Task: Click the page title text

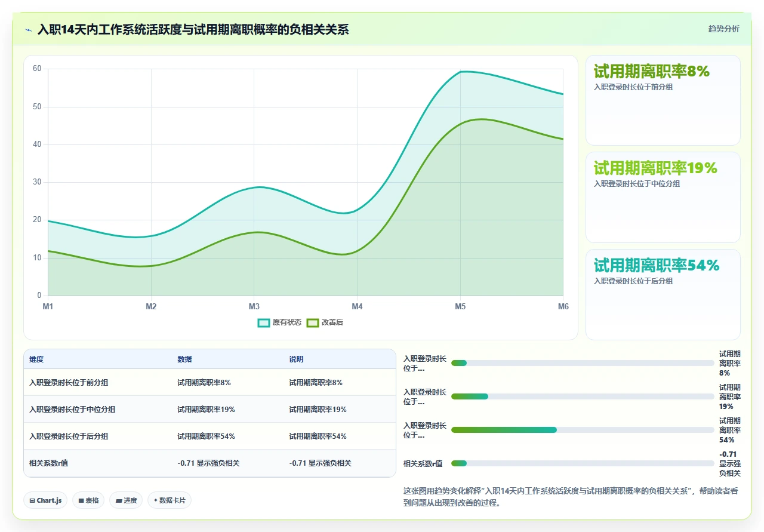Action: (193, 29)
